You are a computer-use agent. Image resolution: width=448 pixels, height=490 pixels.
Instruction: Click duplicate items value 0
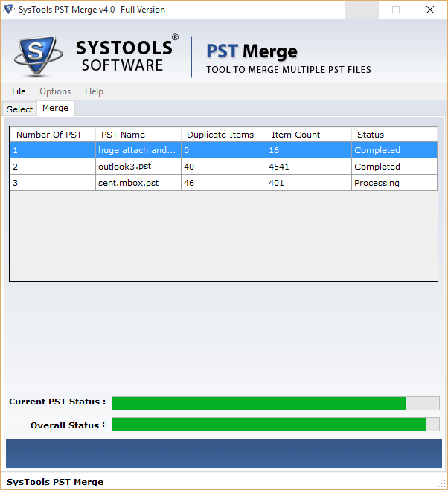click(x=223, y=150)
